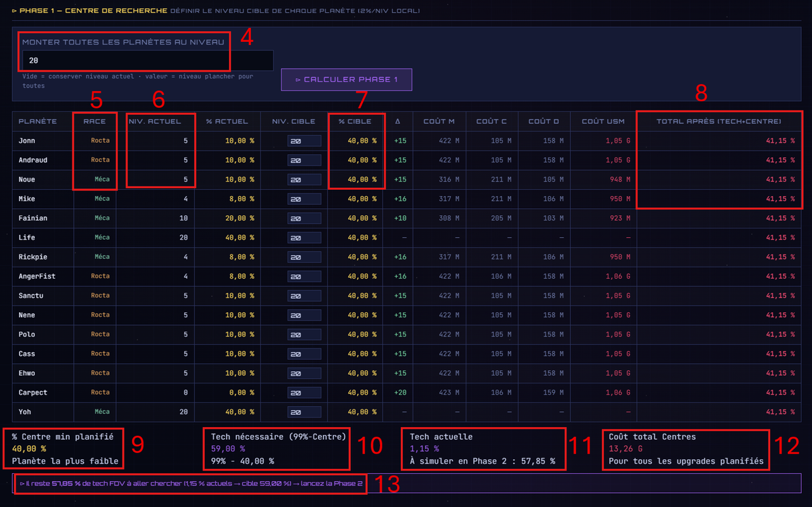The image size is (812, 507).
Task: Edit target level field for Noue
Action: 304,180
